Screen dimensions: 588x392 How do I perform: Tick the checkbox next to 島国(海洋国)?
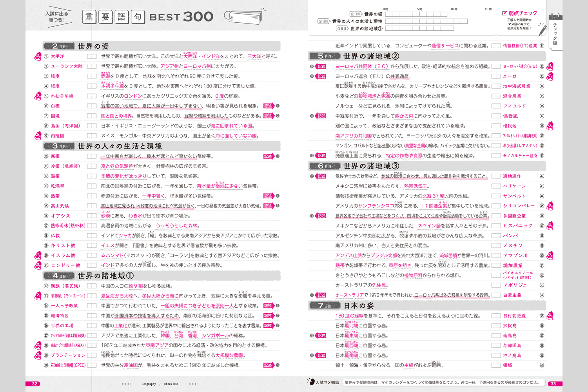(x=92, y=126)
